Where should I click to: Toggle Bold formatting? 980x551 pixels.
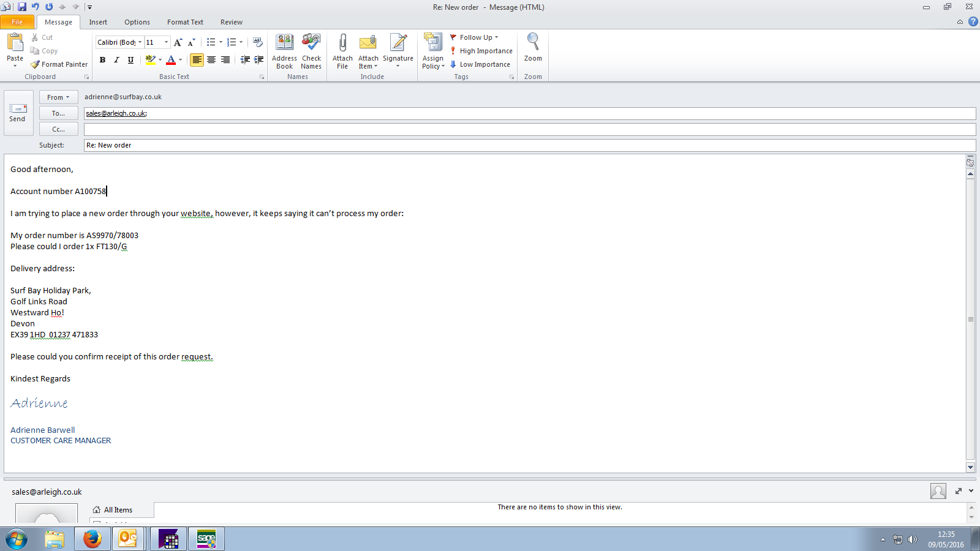click(102, 60)
